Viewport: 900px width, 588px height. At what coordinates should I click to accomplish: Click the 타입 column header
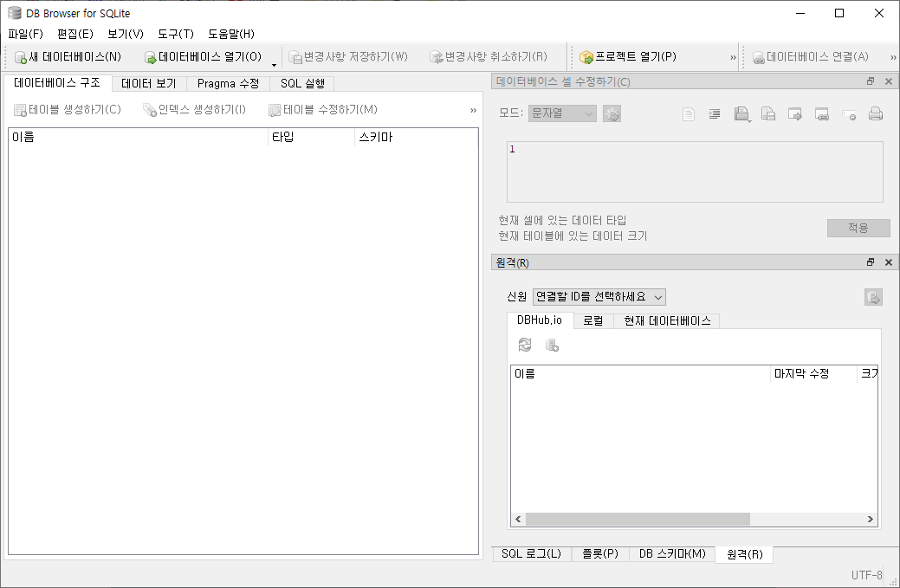311,137
